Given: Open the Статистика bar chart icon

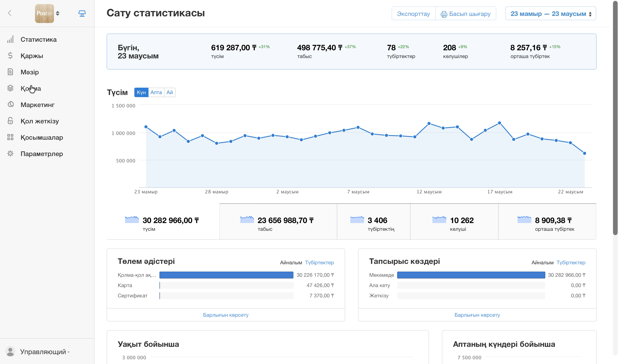Looking at the screenshot, I should (x=10, y=39).
